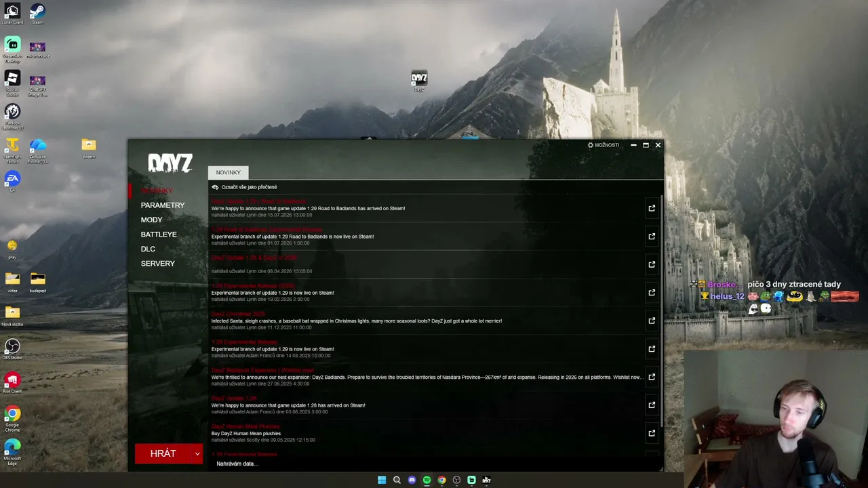Open DLC in the launcher sidebar
868x488 pixels.
148,249
